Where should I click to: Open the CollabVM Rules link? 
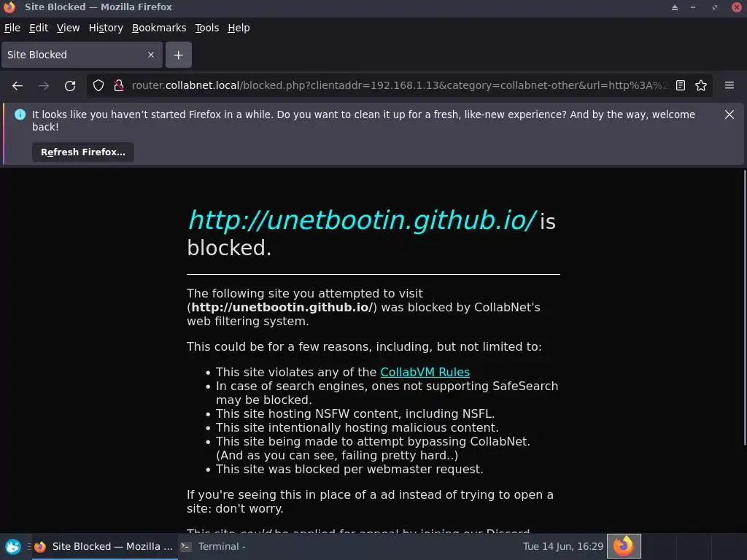pos(425,373)
